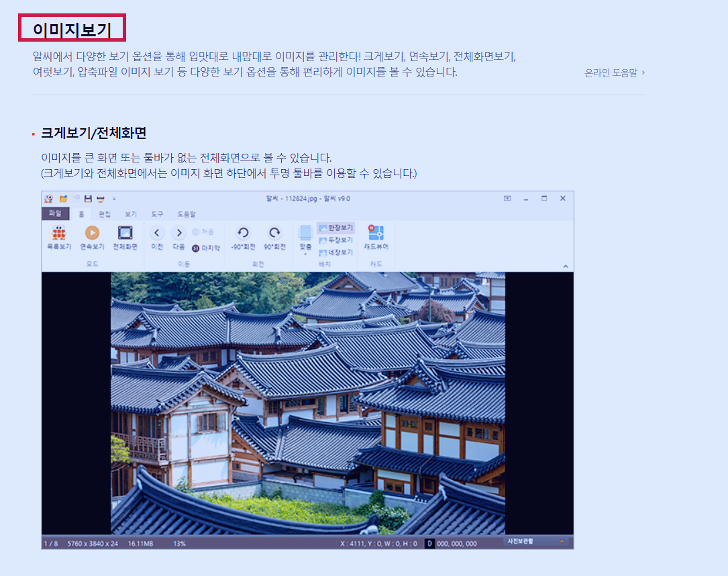The image size is (728, 576).
Task: Click the 크게보기/전체화면 section heading
Action: point(94,134)
